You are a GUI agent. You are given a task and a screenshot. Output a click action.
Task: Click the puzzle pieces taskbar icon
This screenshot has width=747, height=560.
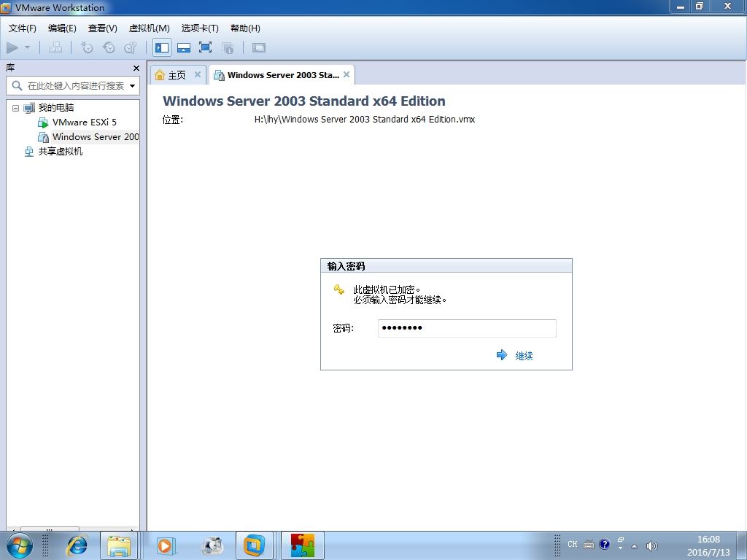(303, 545)
